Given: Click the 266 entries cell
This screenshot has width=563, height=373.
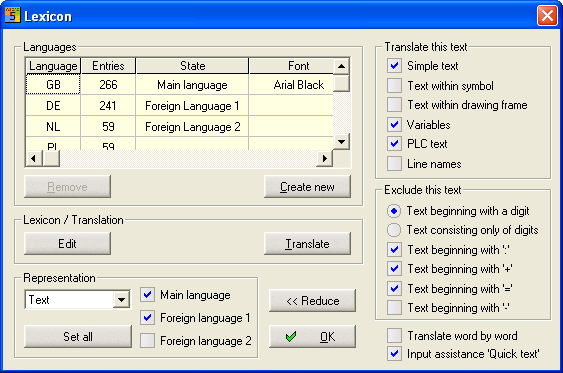Looking at the screenshot, I should tap(108, 85).
